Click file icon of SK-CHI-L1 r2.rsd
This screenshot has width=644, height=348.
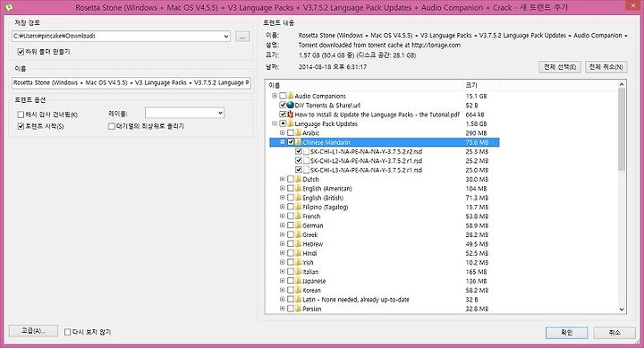tap(306, 151)
